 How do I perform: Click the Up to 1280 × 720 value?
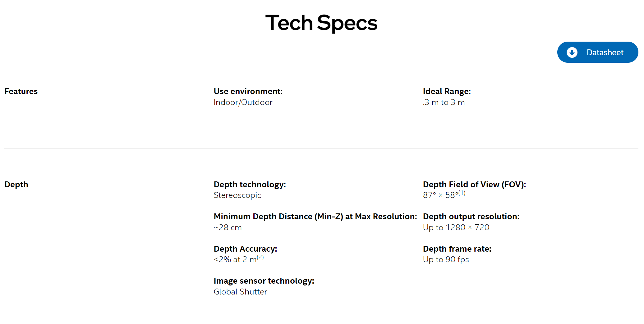(x=456, y=227)
